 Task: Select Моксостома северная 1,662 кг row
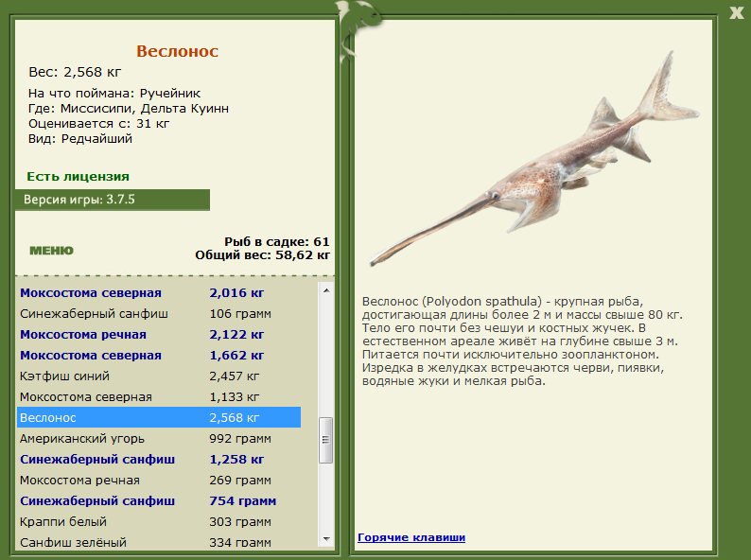click(x=159, y=356)
